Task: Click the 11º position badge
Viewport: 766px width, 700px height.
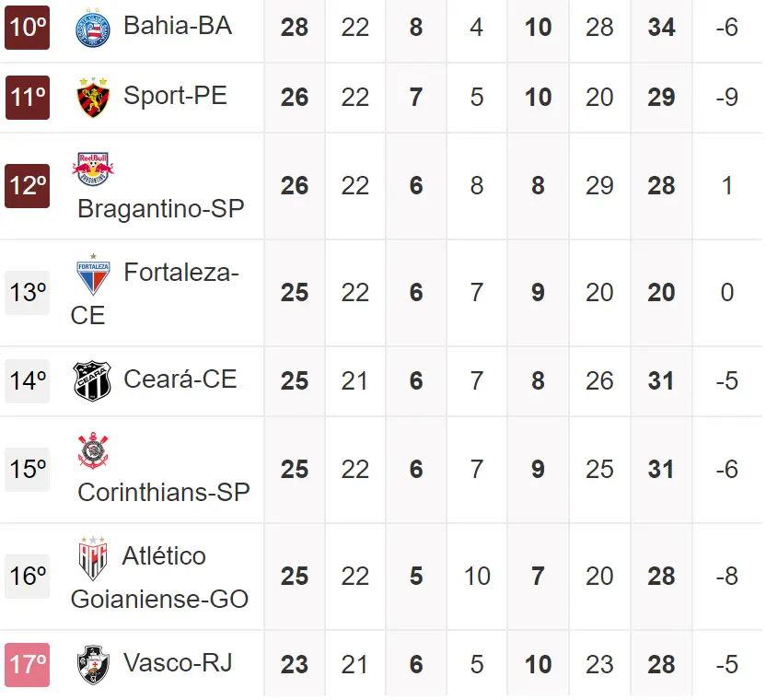Action: pos(28,97)
